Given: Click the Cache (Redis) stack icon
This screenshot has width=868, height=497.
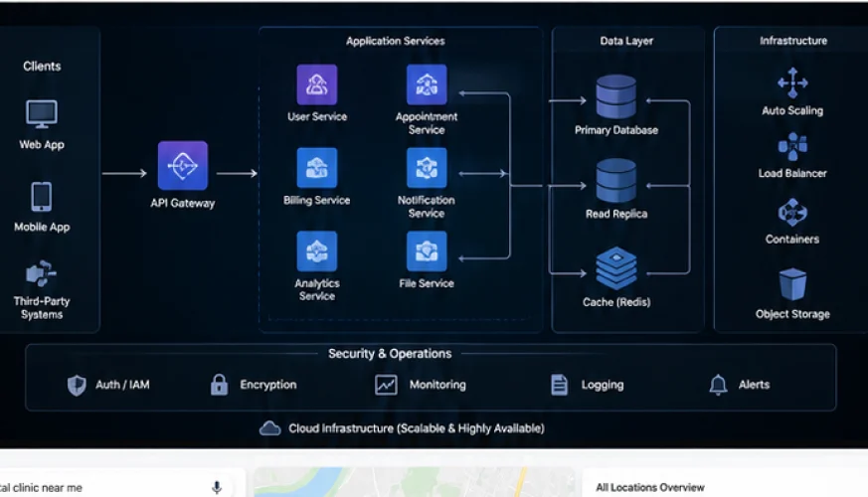Looking at the screenshot, I should click(616, 268).
